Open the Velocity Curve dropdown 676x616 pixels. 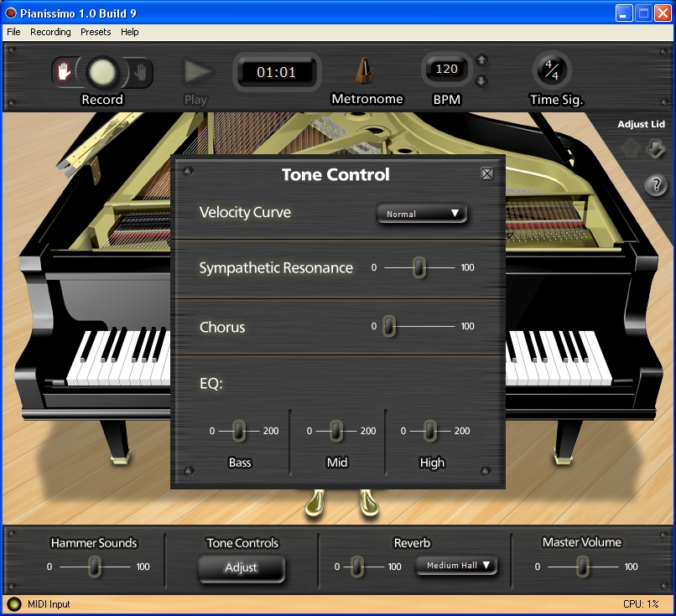pos(422,214)
